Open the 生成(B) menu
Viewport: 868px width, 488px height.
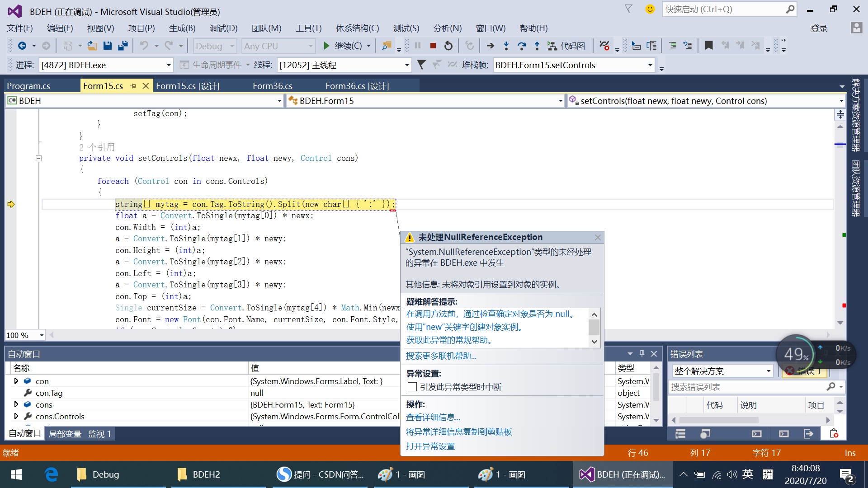click(x=182, y=28)
